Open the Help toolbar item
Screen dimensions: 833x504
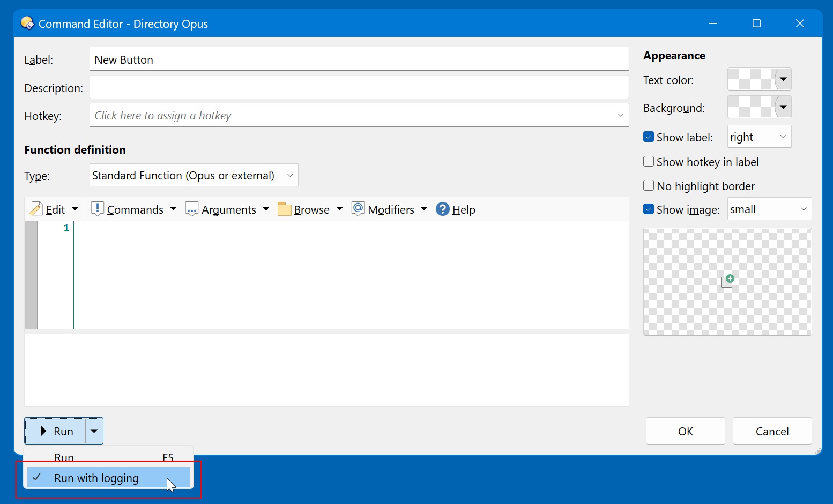point(456,209)
